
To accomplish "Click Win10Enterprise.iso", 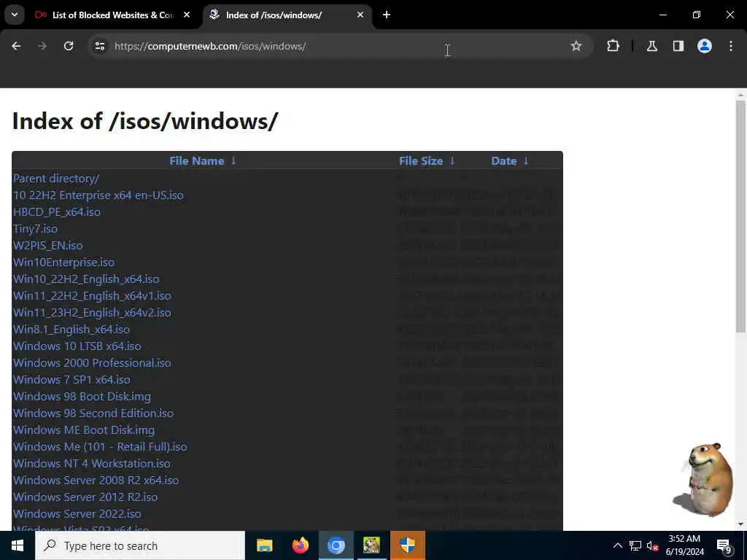I will click(64, 262).
